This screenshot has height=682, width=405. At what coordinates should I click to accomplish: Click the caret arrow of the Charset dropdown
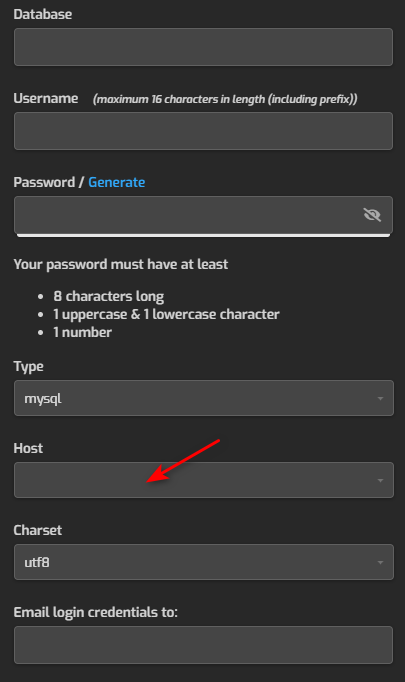380,562
